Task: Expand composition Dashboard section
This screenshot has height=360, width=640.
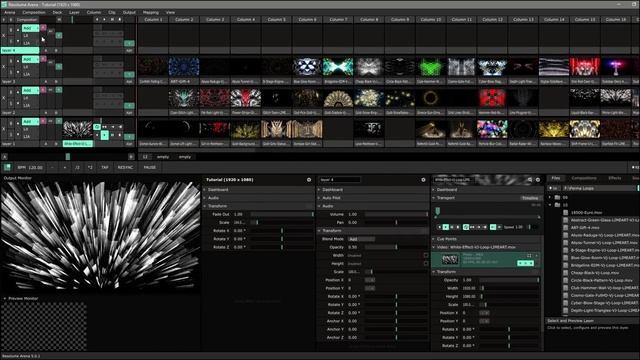Action: pos(259,190)
